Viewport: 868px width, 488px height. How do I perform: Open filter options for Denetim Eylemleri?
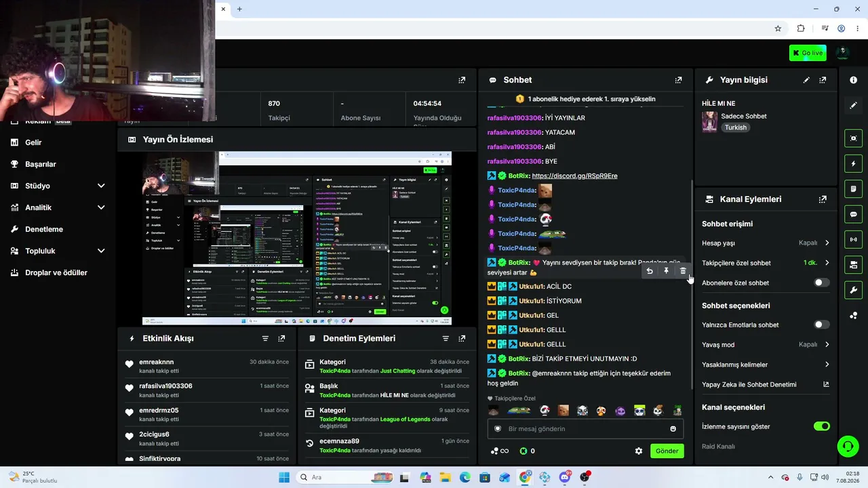pos(446,338)
